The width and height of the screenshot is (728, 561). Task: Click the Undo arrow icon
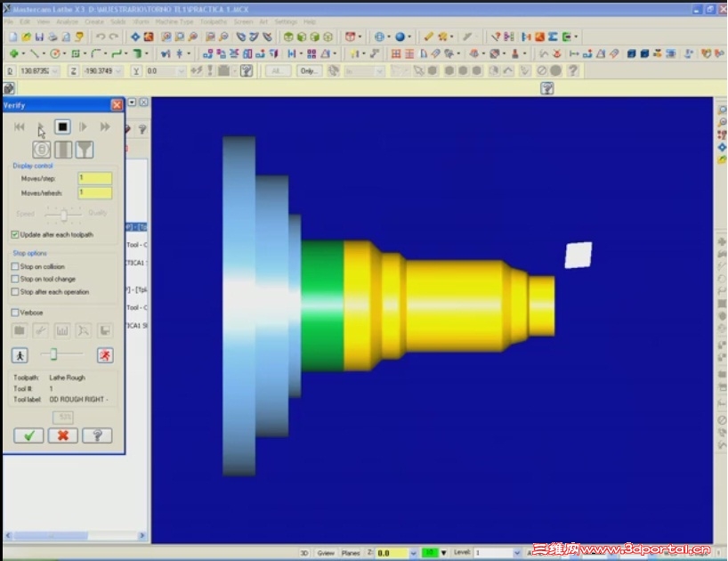click(101, 37)
